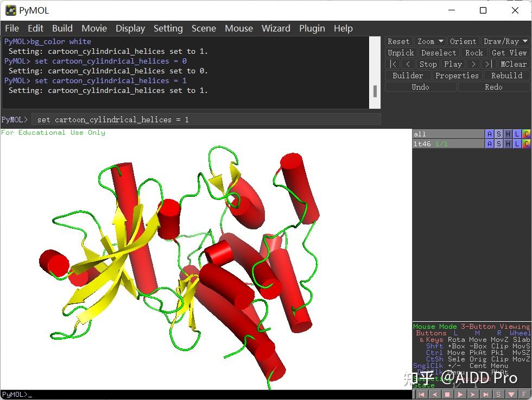Click the F fullscreen button at bottom right
This screenshot has width=532, height=400.
click(x=524, y=395)
